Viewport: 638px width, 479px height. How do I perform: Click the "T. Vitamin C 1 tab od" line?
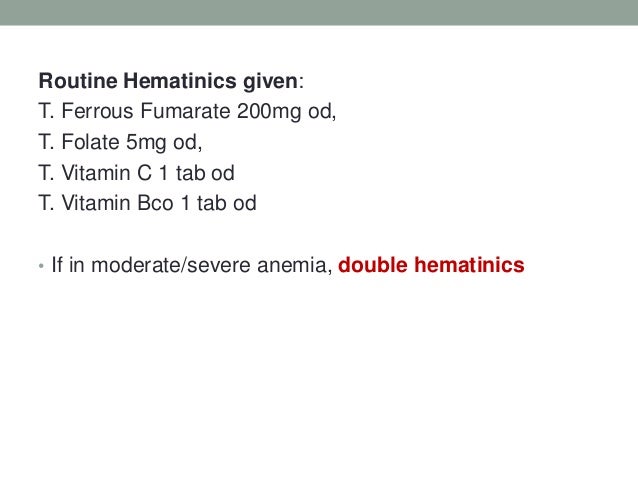click(136, 173)
